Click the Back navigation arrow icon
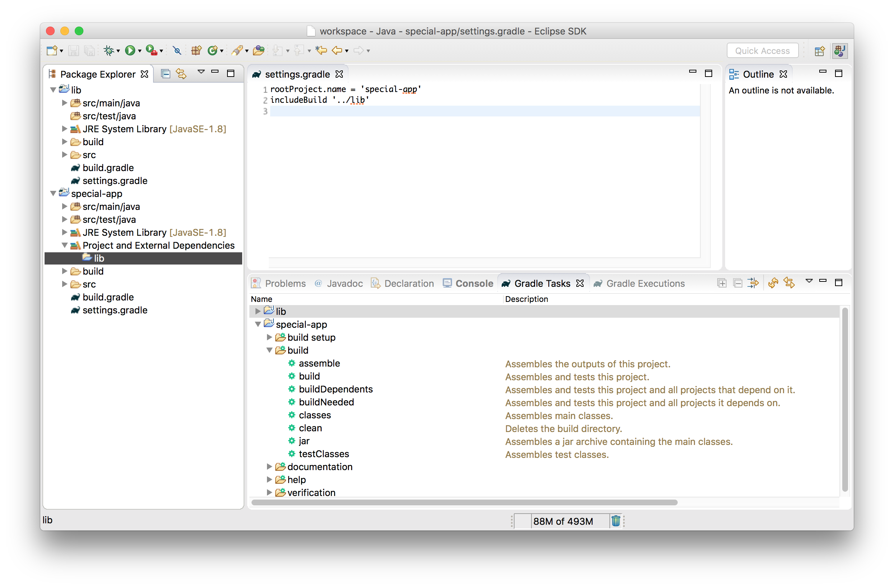This screenshot has width=894, height=588. 337,50
